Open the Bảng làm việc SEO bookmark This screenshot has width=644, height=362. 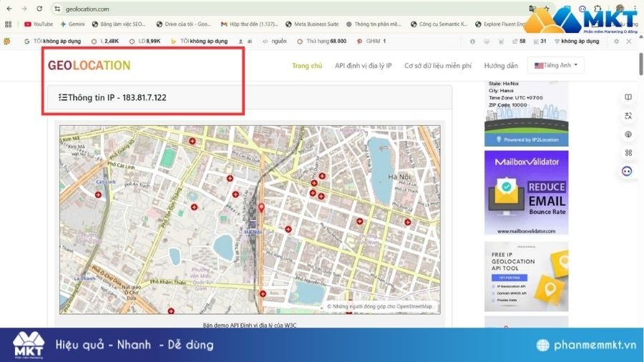119,24
